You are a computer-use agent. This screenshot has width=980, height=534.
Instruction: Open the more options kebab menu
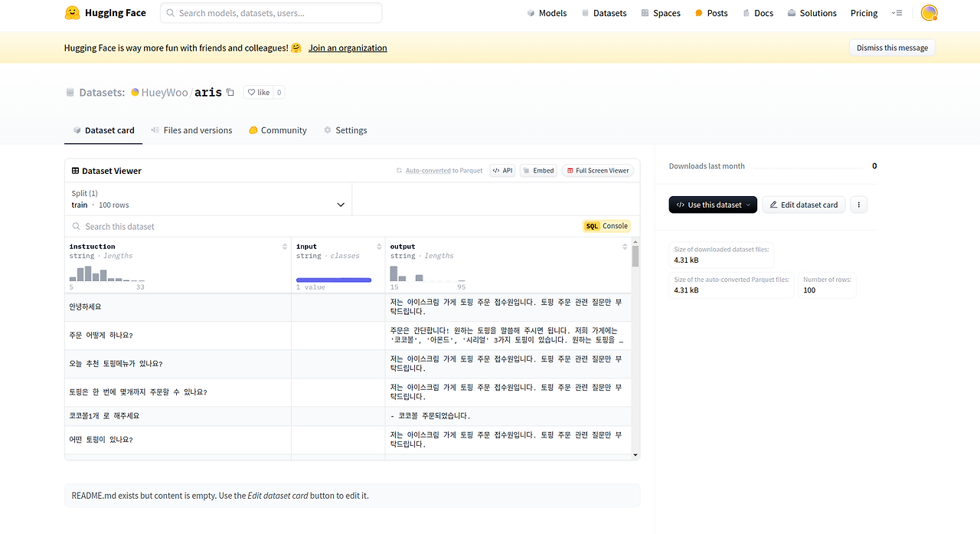click(x=859, y=205)
